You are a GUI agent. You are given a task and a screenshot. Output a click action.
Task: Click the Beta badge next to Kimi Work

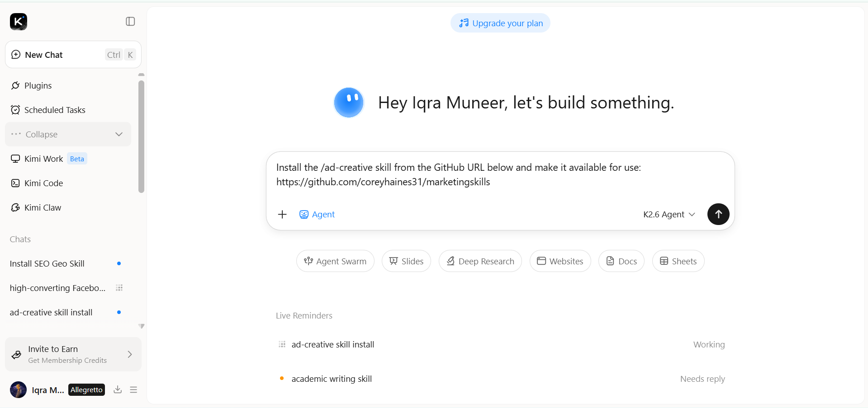(x=77, y=159)
